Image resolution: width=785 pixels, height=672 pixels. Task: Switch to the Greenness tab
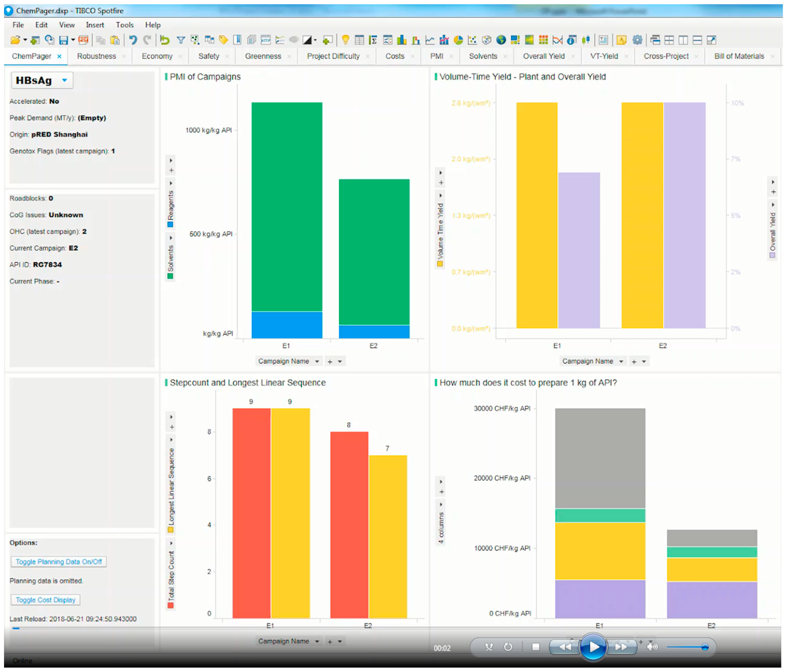point(263,56)
